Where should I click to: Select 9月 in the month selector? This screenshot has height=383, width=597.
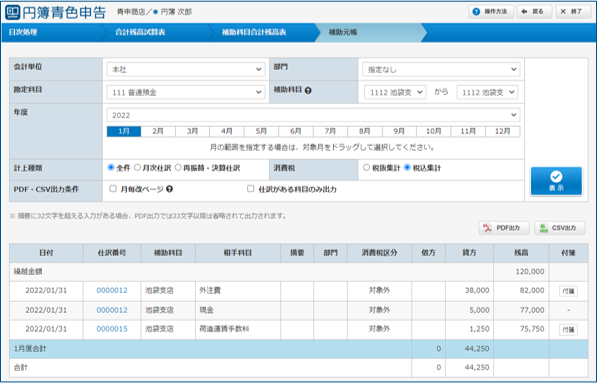399,131
